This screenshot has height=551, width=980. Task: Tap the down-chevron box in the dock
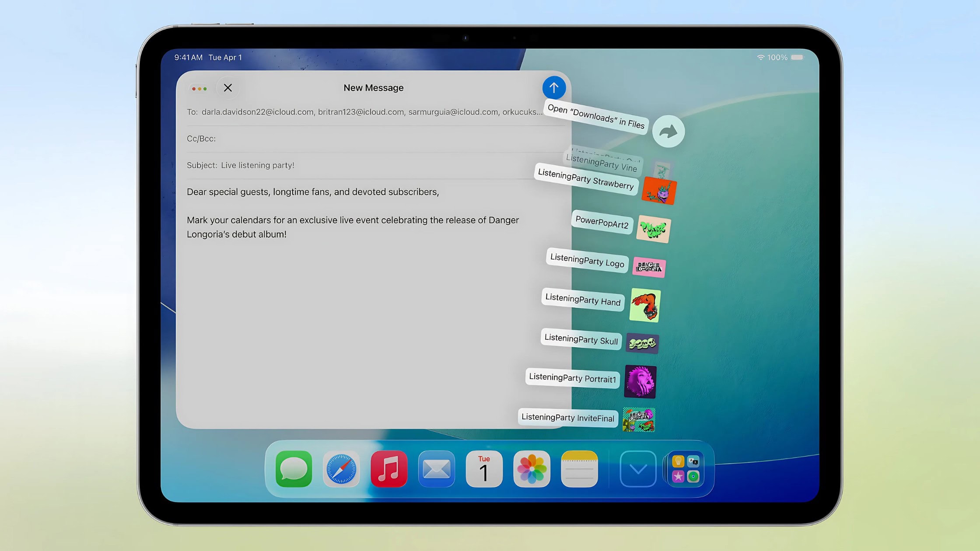tap(637, 469)
